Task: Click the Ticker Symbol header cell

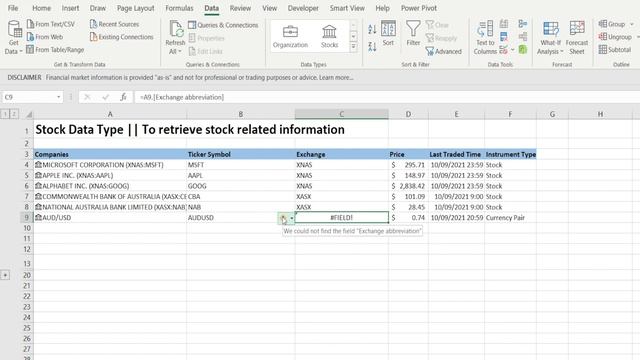Action: (241, 154)
